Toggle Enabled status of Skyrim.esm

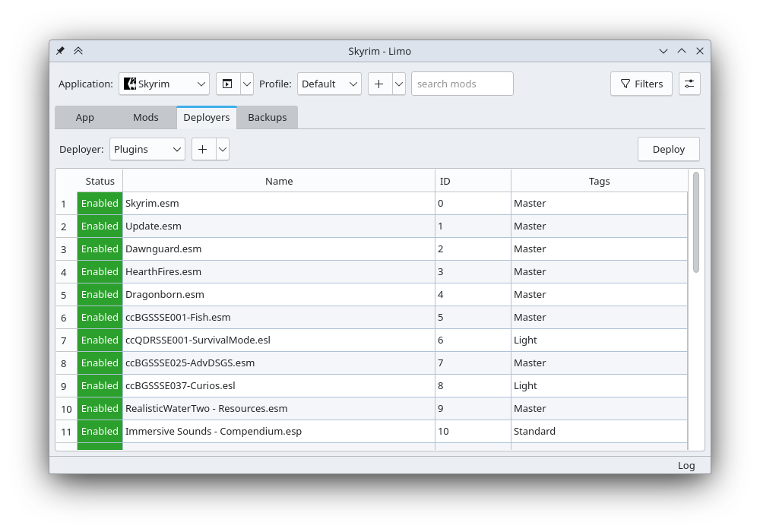[x=100, y=204]
